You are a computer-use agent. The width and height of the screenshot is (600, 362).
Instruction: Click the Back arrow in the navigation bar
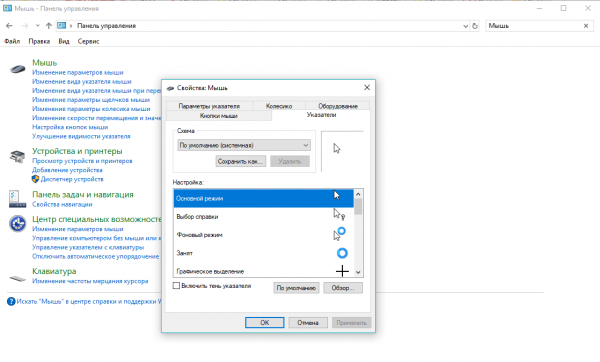9,26
